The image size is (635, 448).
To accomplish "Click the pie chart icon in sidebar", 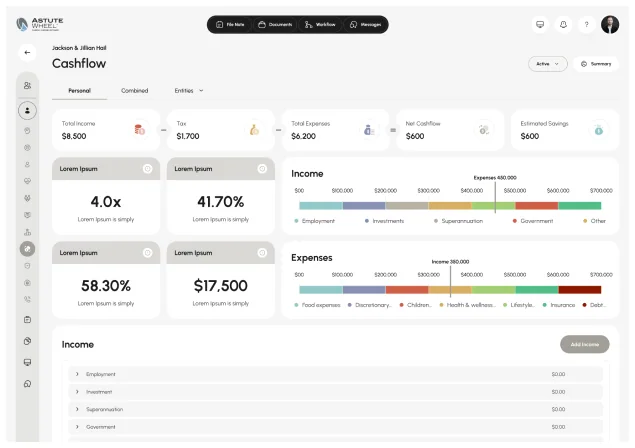I will (x=27, y=341).
